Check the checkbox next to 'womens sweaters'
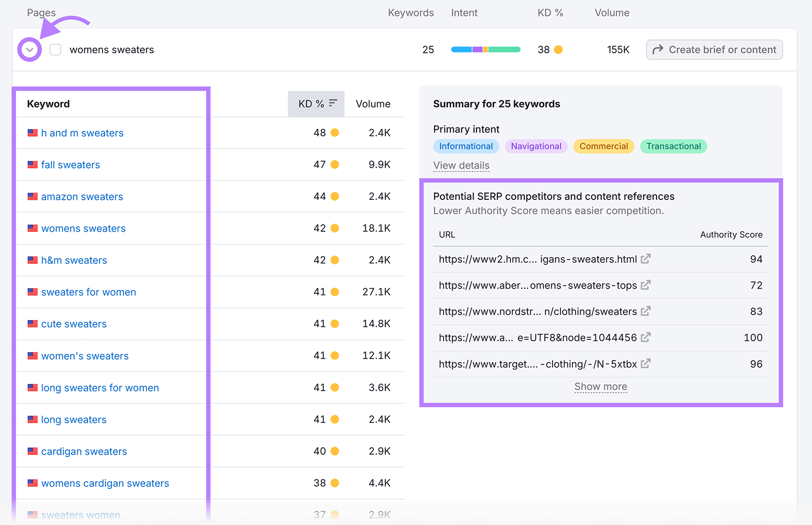Image resolution: width=812 pixels, height=525 pixels. [x=55, y=49]
